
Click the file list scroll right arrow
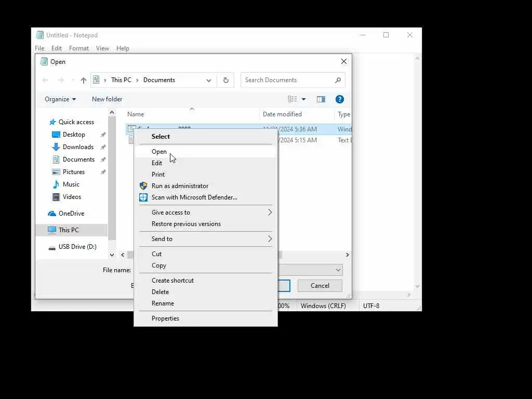[347, 255]
